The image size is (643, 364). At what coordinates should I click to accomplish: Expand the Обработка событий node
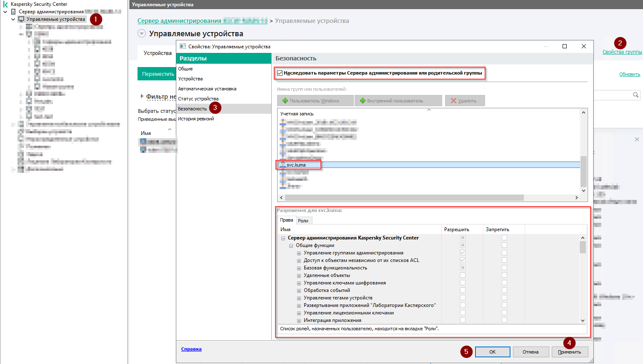[299, 291]
